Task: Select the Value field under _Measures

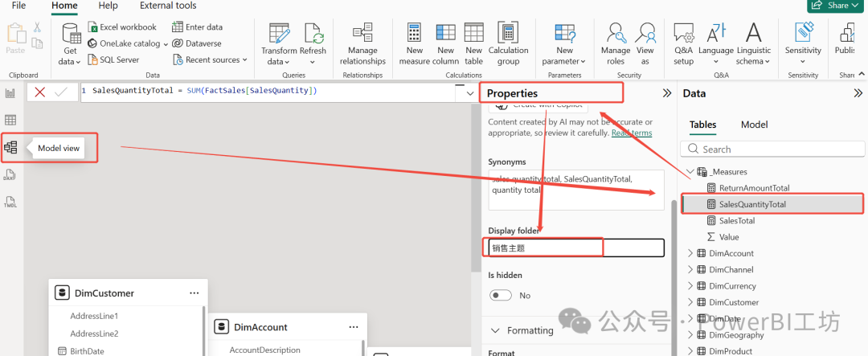Action: point(729,237)
